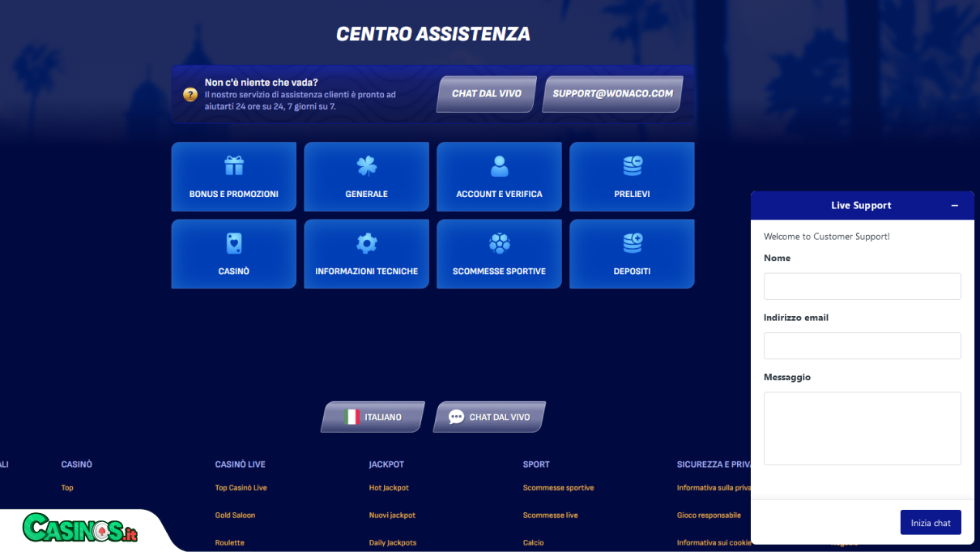
Task: Open the Scommesse Sportive soccer ball icon
Action: pos(500,243)
